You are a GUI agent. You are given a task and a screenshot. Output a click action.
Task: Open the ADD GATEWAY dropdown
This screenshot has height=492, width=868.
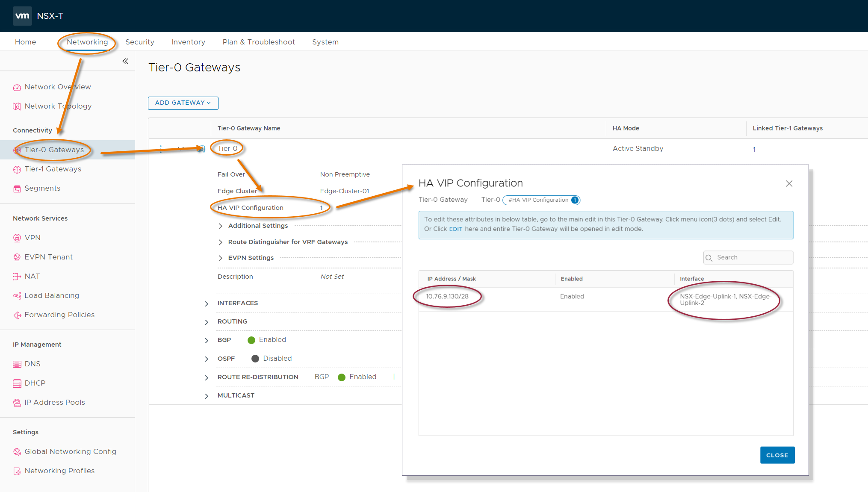coord(183,103)
